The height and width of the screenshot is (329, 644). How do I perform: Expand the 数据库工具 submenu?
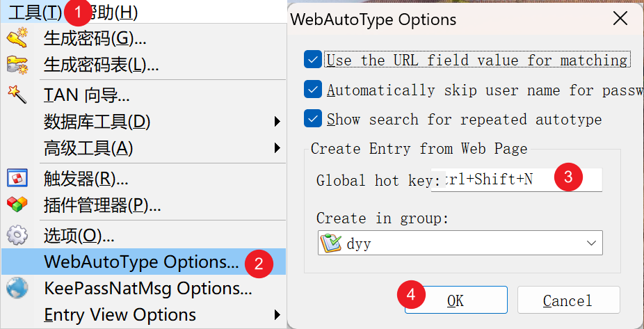(x=277, y=122)
